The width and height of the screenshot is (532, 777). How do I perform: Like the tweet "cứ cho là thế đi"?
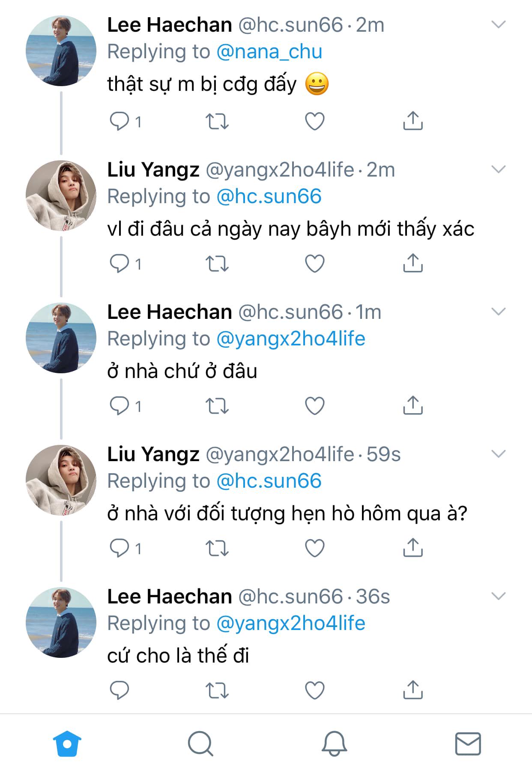pos(315,690)
